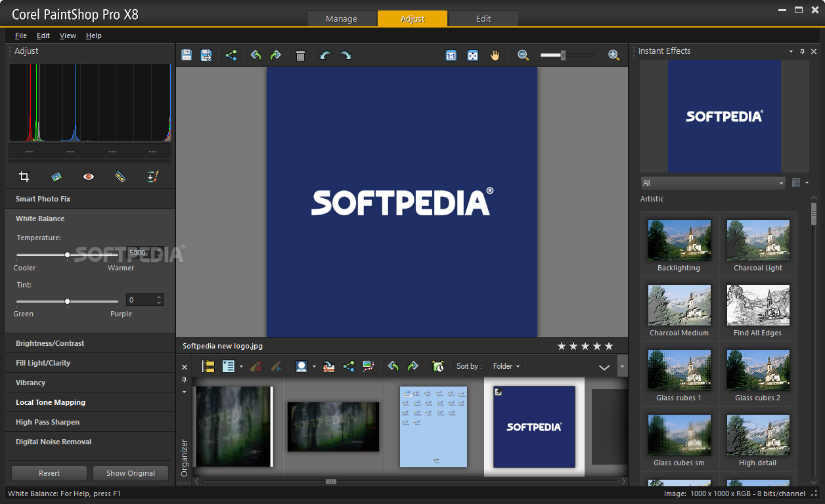Open the Help menu

(x=94, y=35)
